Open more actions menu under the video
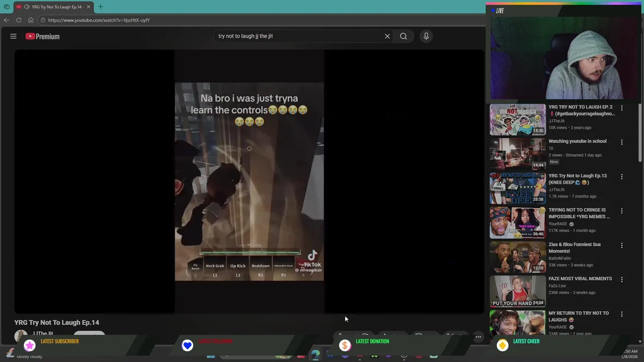The image size is (644, 362). (478, 336)
